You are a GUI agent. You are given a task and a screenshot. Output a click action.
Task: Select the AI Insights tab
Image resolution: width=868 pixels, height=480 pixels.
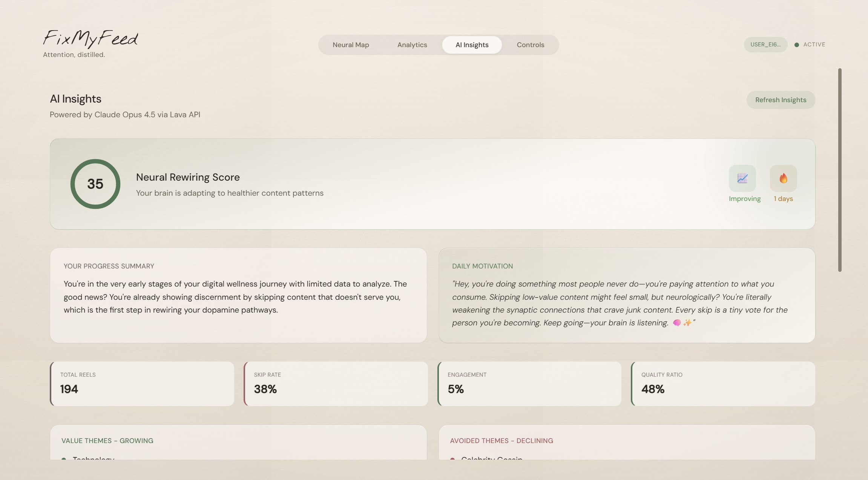(472, 45)
